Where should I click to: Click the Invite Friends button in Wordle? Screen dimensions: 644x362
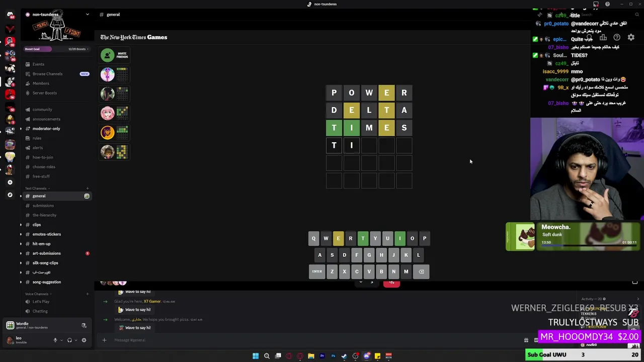[x=115, y=55]
